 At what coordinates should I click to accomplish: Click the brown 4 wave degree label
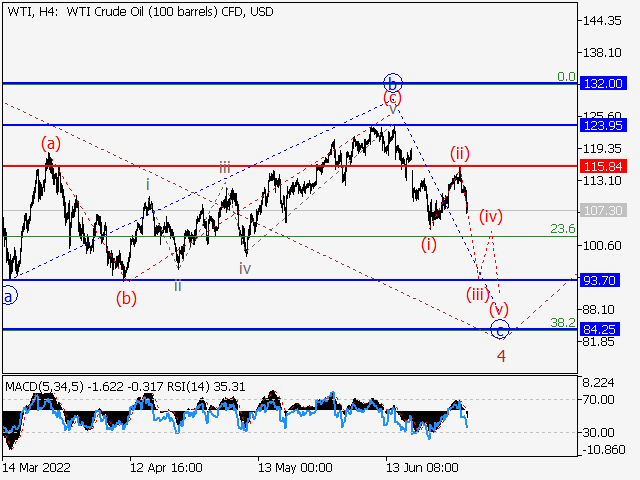502,356
